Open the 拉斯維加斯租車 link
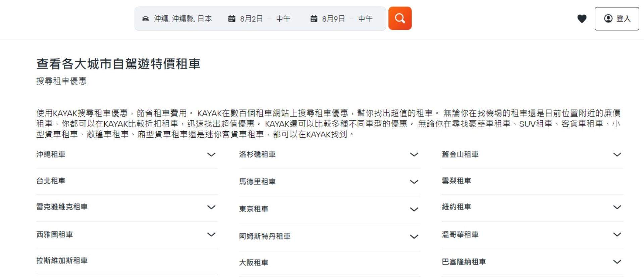 click(x=62, y=261)
